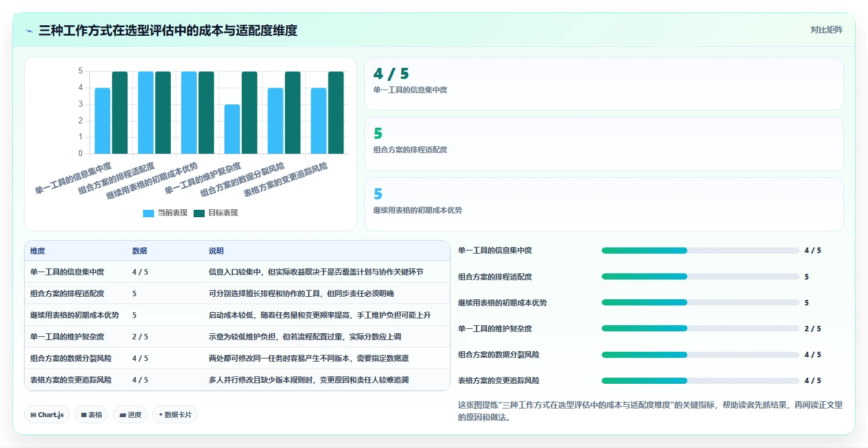Click the 表格 tag chip
The image size is (868, 448).
point(92,415)
